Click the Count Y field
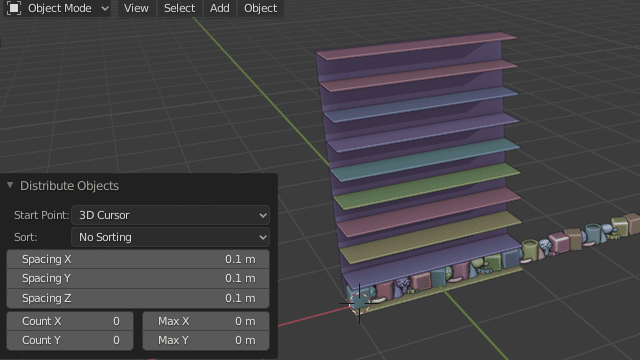 tap(70, 340)
